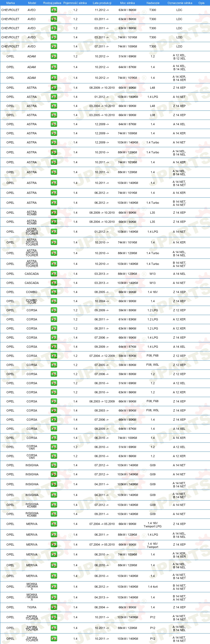The height and width of the screenshot is (644, 210).
Task: Click fuel icon in OPEL COMBO 08.2005 row
Action: pyautogui.click(x=54, y=292)
